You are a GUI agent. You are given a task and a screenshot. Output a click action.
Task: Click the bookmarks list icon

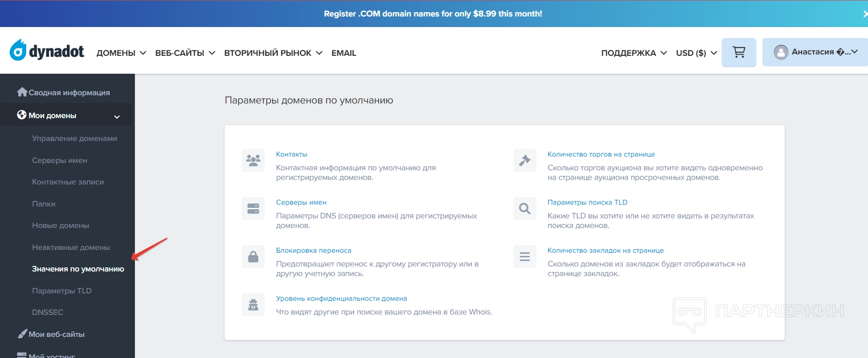click(x=525, y=256)
